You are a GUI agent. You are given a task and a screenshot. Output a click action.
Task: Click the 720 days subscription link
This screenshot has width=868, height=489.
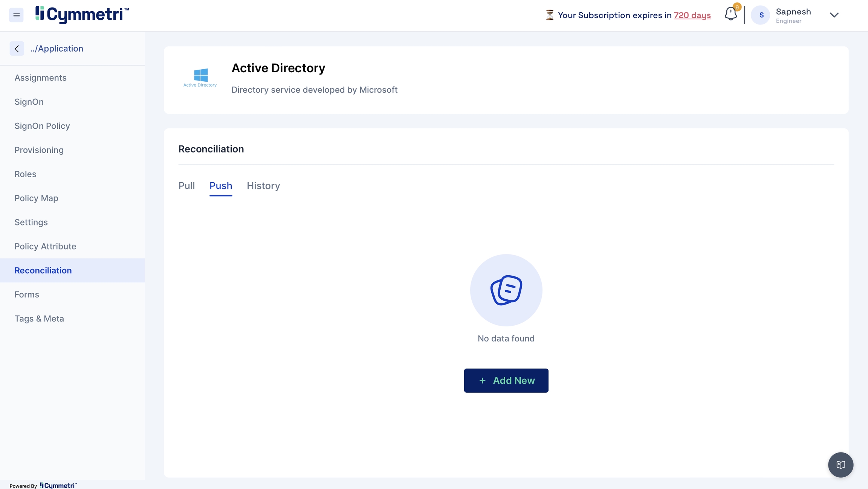692,15
